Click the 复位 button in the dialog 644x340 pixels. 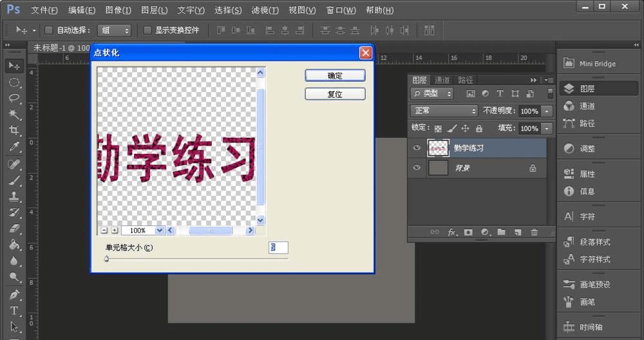pos(335,94)
